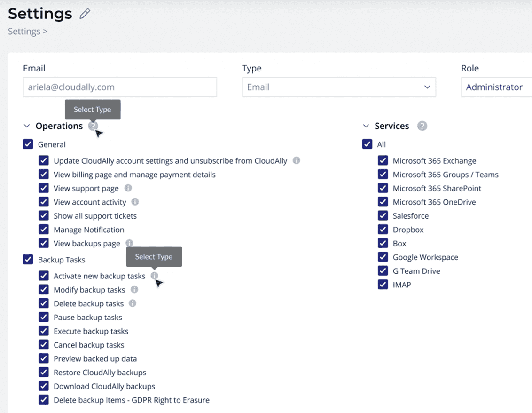Image resolution: width=532 pixels, height=413 pixels.
Task: Uncheck the IMAP service
Action: click(x=383, y=285)
